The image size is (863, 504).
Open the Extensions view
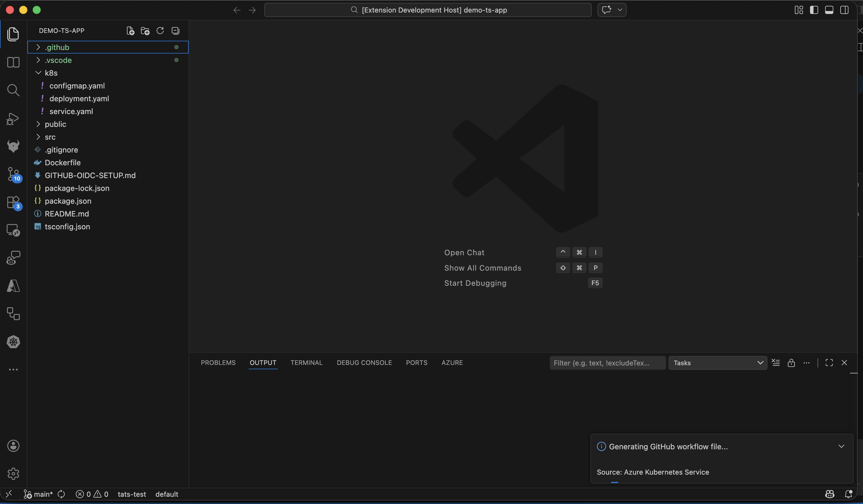(13, 202)
